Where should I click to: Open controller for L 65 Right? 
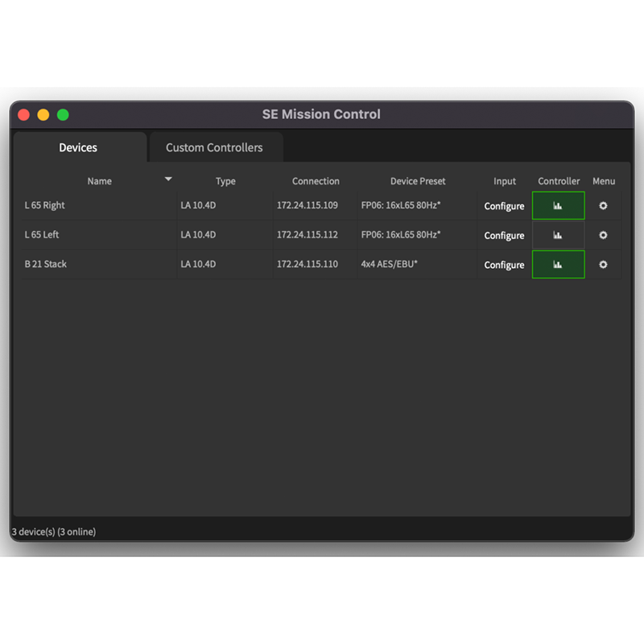pyautogui.click(x=558, y=206)
